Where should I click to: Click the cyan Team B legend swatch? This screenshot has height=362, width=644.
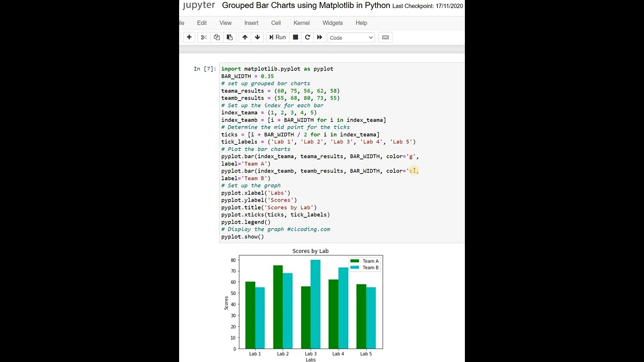pyautogui.click(x=355, y=268)
